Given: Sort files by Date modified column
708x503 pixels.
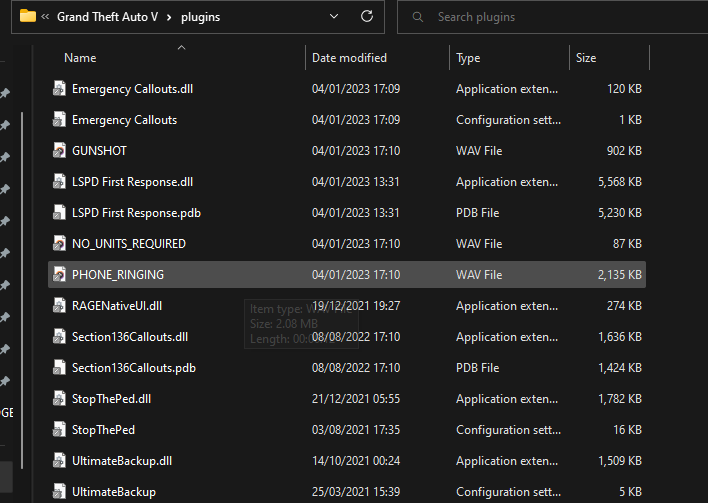Looking at the screenshot, I should pos(349,58).
